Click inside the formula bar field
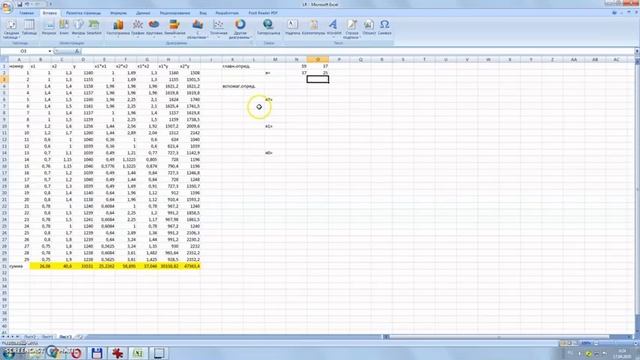This screenshot has width=640, height=360. (x=358, y=51)
